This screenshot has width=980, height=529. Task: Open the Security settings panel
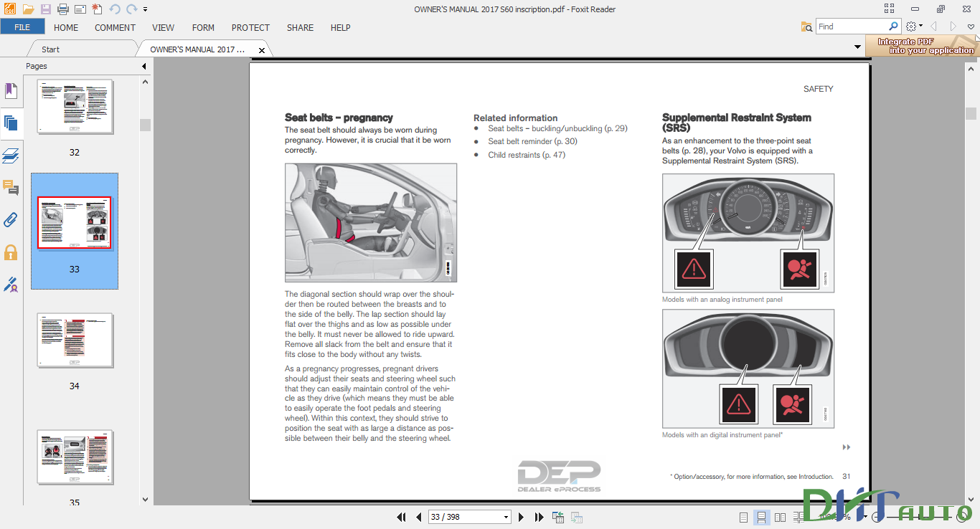click(10, 252)
